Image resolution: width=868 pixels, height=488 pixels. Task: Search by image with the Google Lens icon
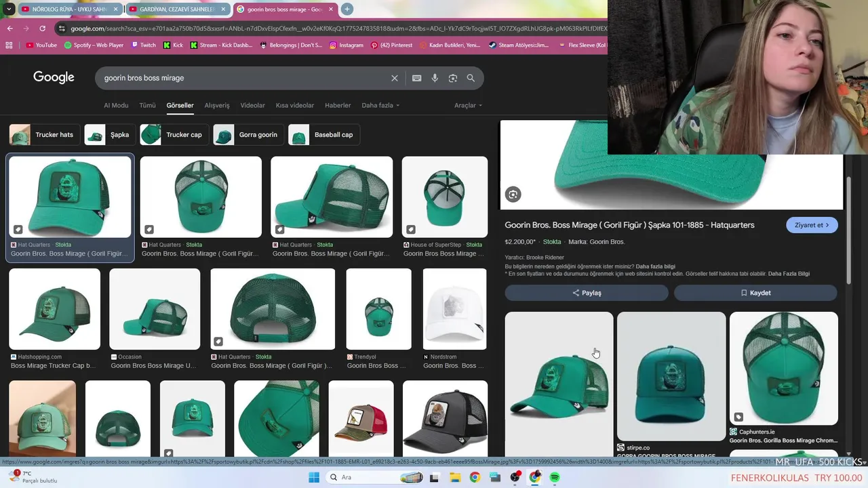point(453,78)
